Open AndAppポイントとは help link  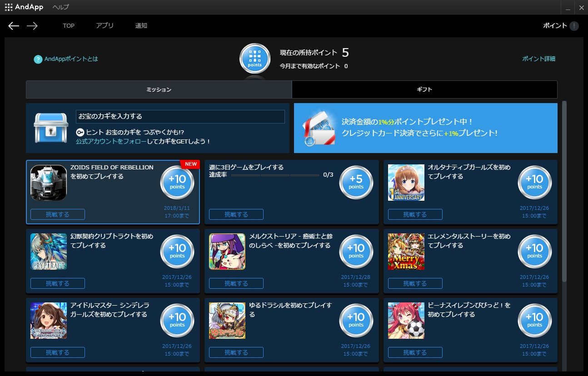71,59
